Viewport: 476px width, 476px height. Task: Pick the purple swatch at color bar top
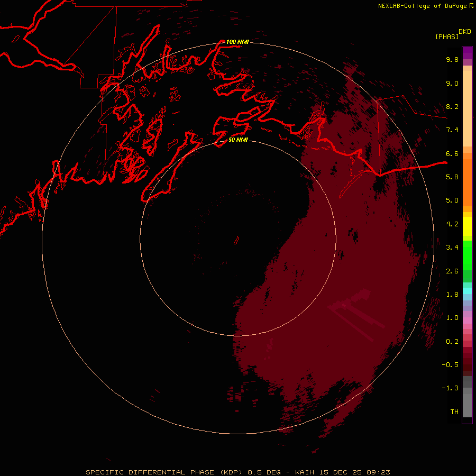[467, 53]
